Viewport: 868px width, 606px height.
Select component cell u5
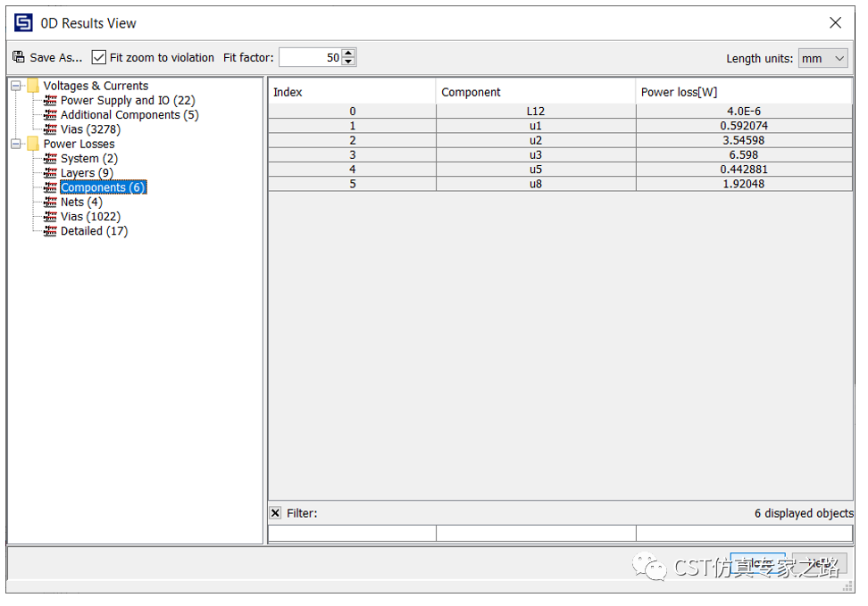[536, 170]
